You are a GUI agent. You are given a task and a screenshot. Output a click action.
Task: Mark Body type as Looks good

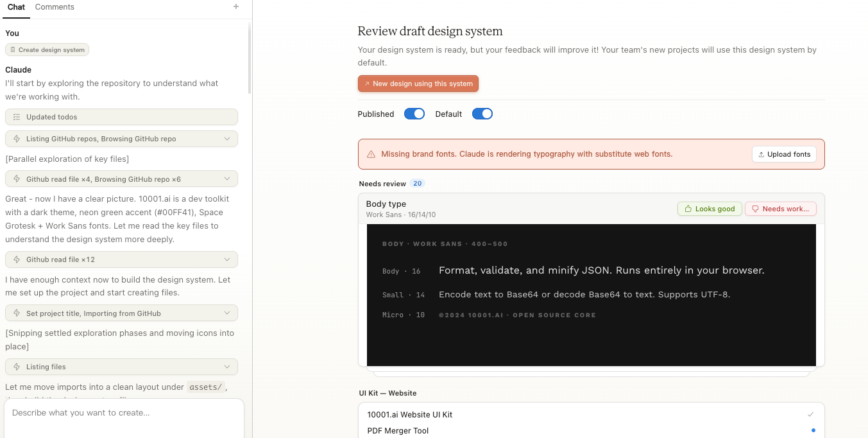coord(710,209)
